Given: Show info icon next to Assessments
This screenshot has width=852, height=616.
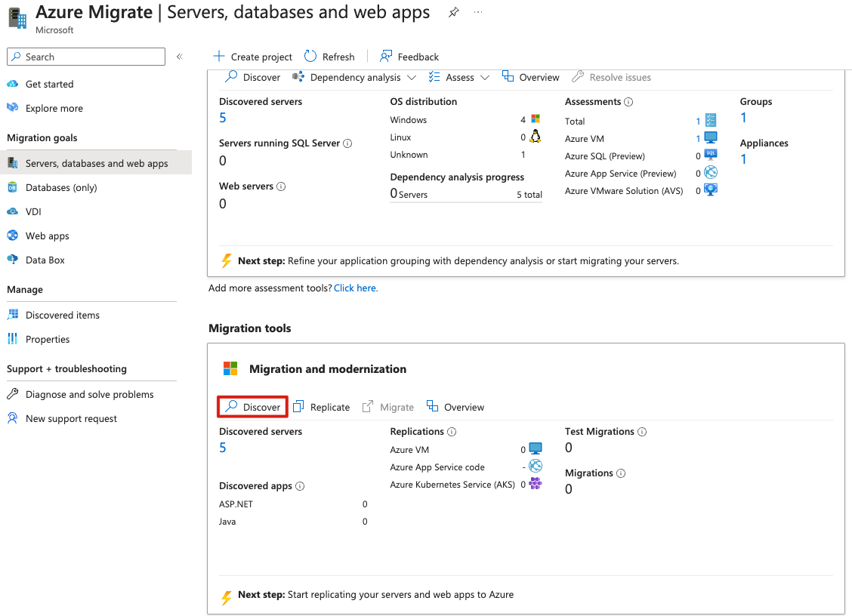Looking at the screenshot, I should coord(628,102).
